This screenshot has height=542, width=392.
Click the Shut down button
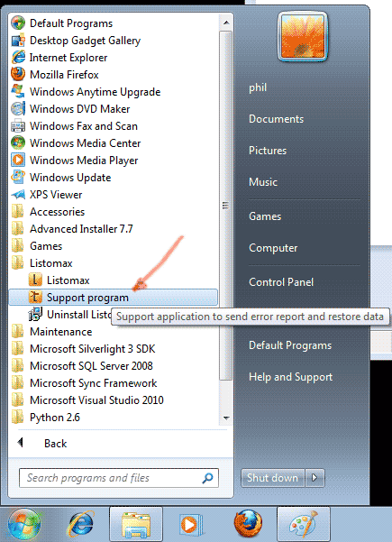click(272, 478)
